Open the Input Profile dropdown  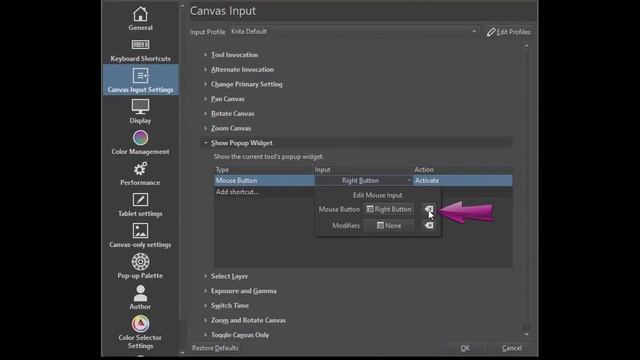coord(353,31)
